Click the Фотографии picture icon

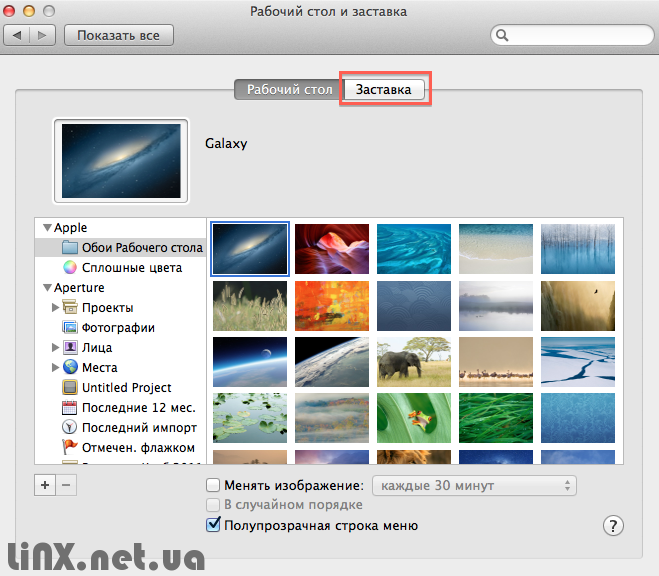[70, 327]
